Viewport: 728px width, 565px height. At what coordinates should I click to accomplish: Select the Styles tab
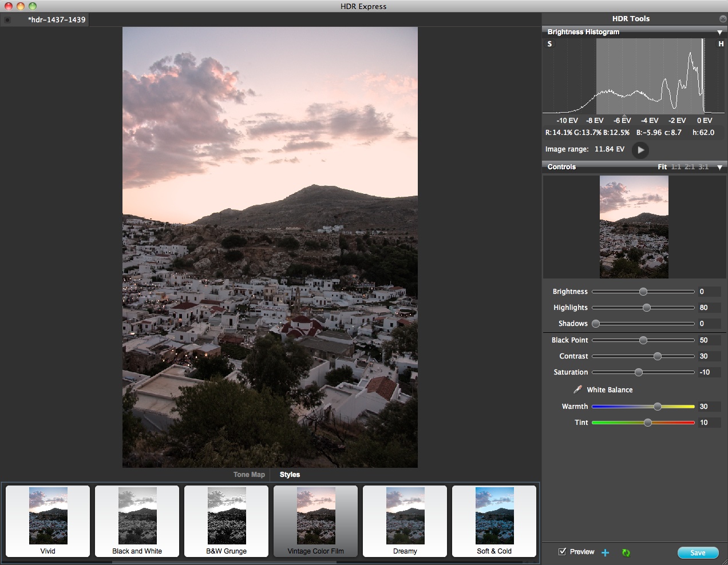[x=290, y=475]
